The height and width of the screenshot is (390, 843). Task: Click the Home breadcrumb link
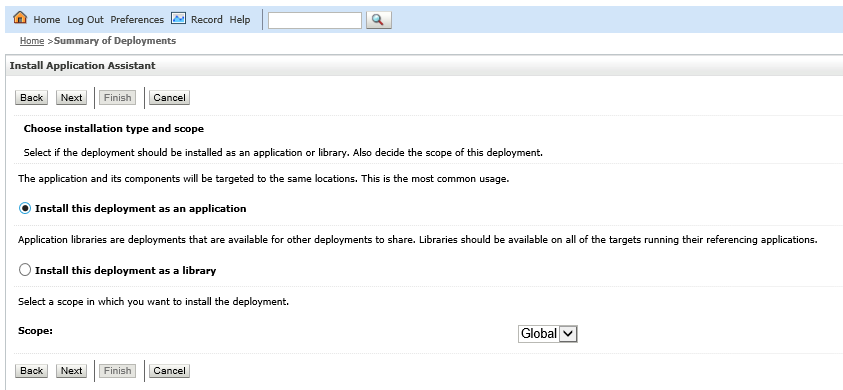pyautogui.click(x=32, y=41)
